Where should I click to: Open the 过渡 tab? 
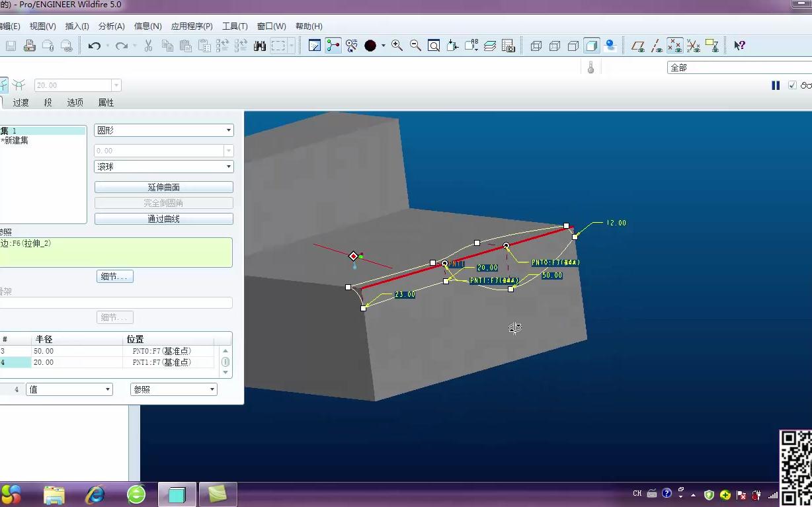click(20, 102)
